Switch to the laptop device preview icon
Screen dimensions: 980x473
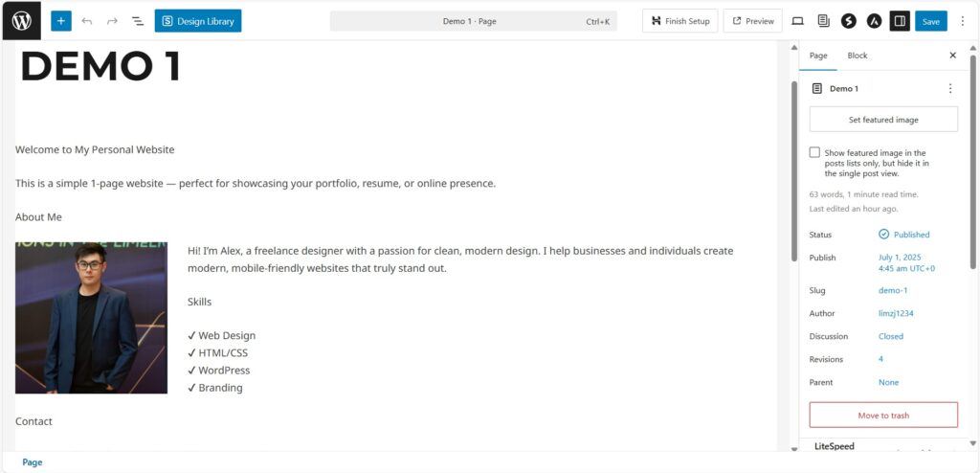tap(797, 21)
